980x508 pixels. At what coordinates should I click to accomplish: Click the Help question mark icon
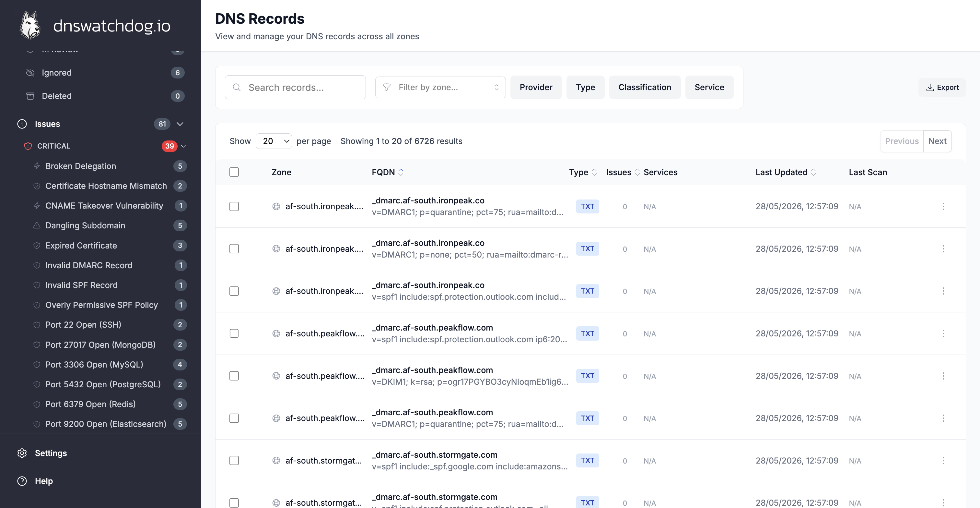point(22,481)
